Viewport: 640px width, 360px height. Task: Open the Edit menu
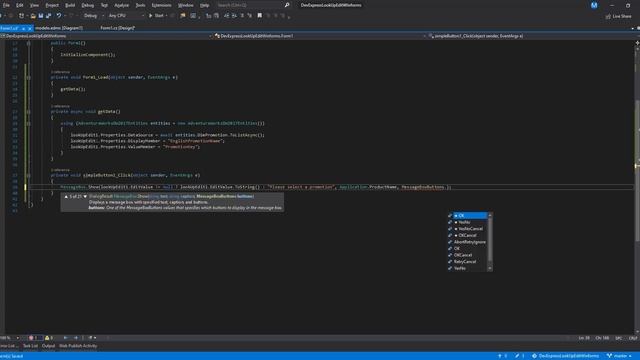click(x=20, y=5)
